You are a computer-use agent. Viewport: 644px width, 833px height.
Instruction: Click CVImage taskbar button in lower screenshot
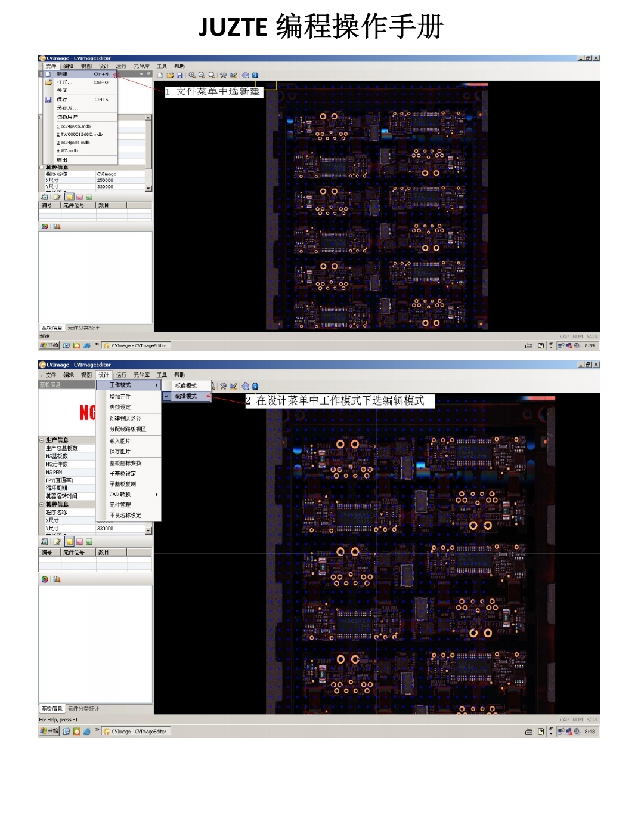coord(136,732)
